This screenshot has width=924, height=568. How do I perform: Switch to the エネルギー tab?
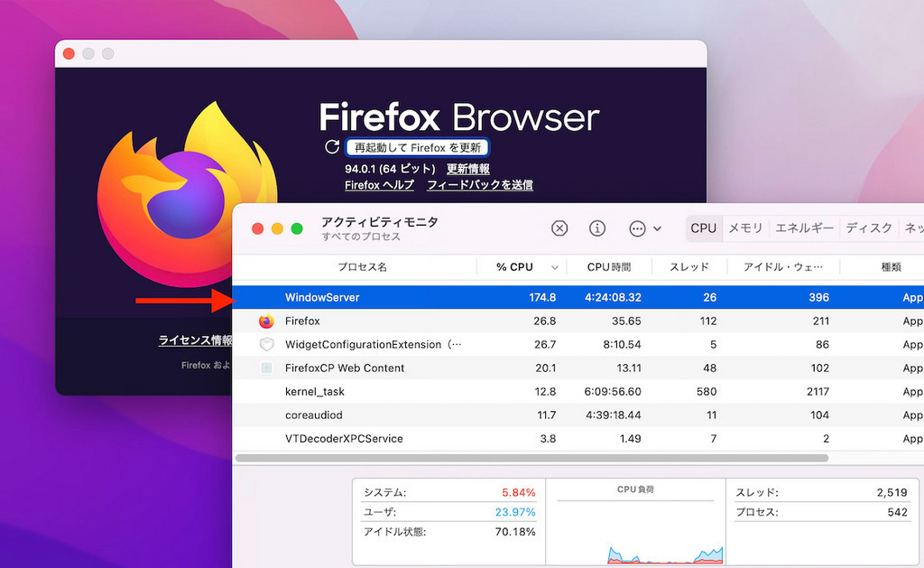[x=804, y=228]
